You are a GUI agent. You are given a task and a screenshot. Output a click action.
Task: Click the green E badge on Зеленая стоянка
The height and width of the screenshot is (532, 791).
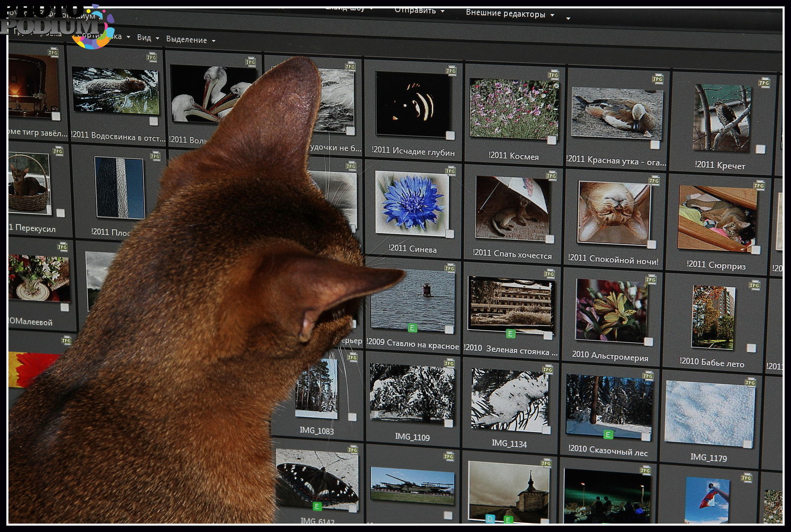511,333
